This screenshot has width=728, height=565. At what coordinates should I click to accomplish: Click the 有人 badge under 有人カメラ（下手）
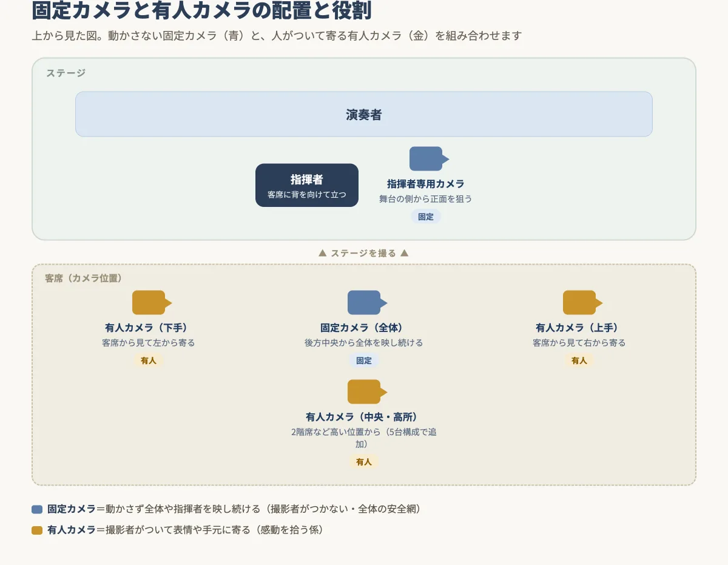149,360
